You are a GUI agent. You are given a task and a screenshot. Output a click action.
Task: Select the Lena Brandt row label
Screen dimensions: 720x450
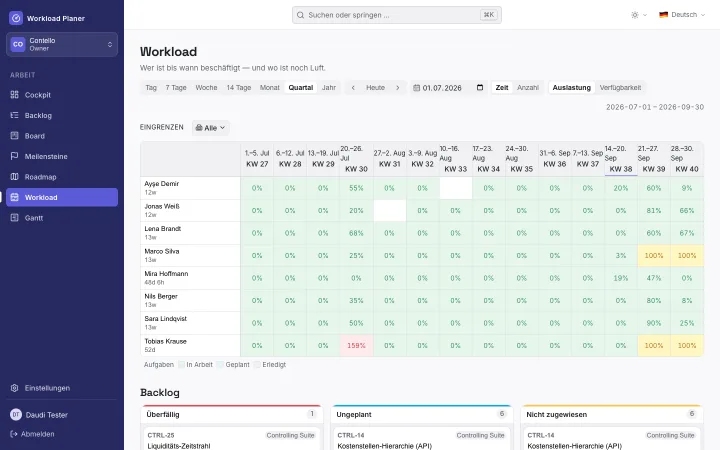[190, 233]
